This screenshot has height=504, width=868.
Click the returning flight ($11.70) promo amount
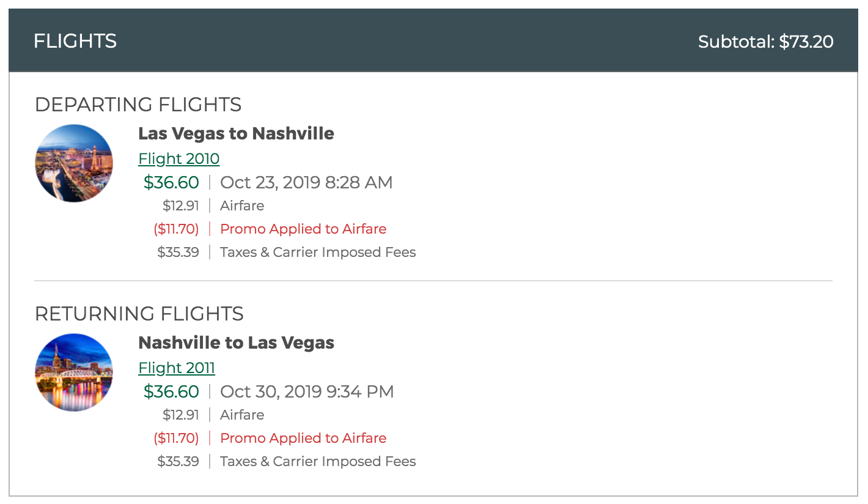(176, 438)
